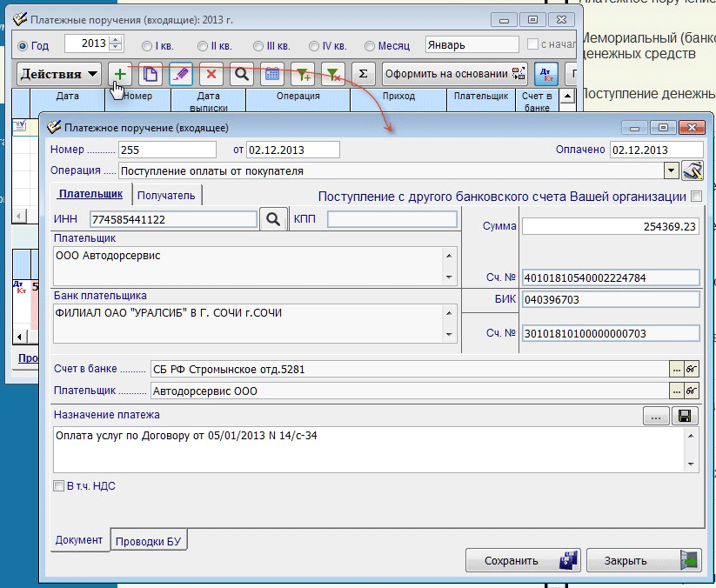The height and width of the screenshot is (588, 716).
Task: Click the floppy save icon for Назначение платежа
Action: [x=685, y=416]
